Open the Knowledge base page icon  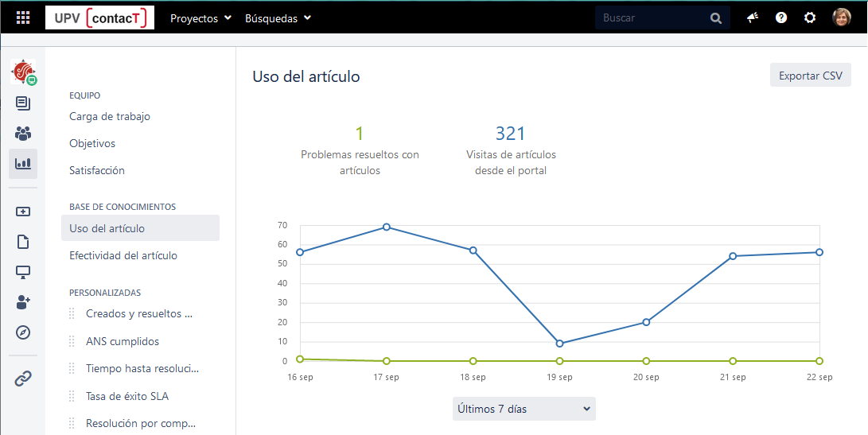click(x=23, y=242)
